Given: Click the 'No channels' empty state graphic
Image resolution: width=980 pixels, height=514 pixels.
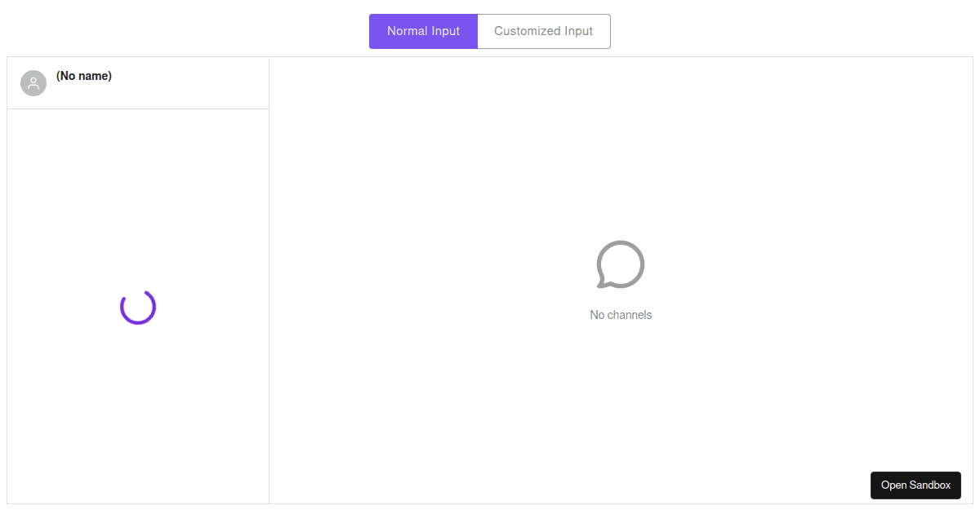Looking at the screenshot, I should pyautogui.click(x=621, y=264).
